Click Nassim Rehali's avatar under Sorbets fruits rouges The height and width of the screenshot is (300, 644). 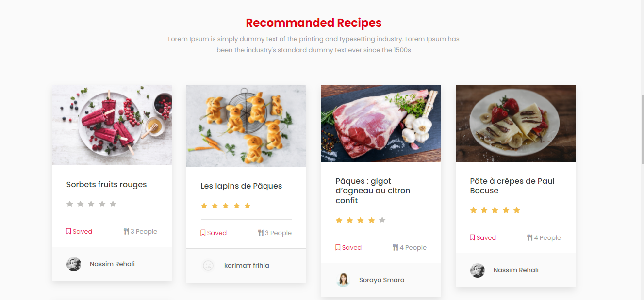(74, 264)
